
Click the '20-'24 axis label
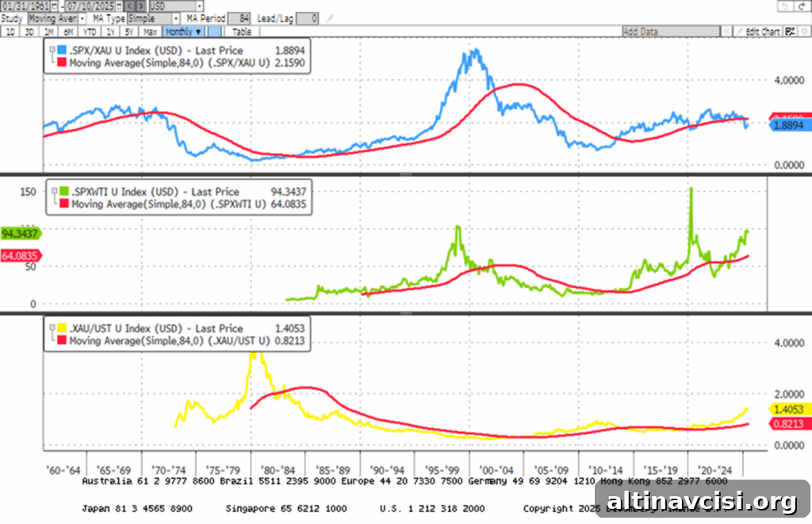pyautogui.click(x=715, y=470)
